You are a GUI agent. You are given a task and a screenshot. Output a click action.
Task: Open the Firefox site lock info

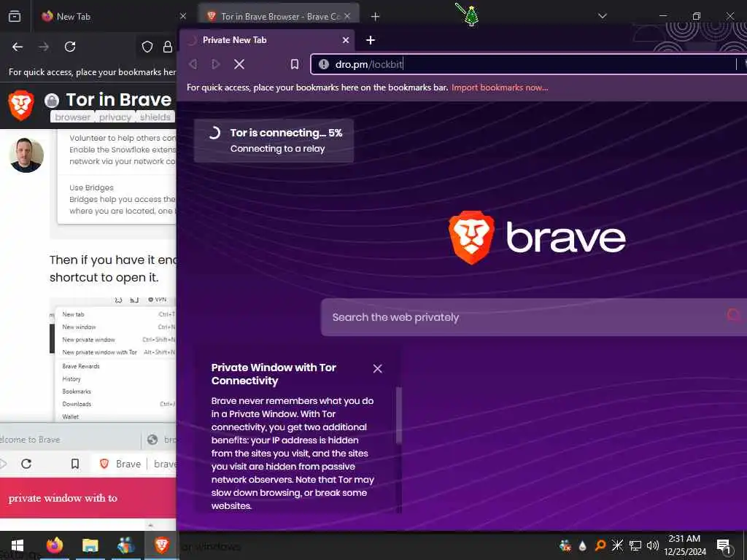click(x=167, y=47)
